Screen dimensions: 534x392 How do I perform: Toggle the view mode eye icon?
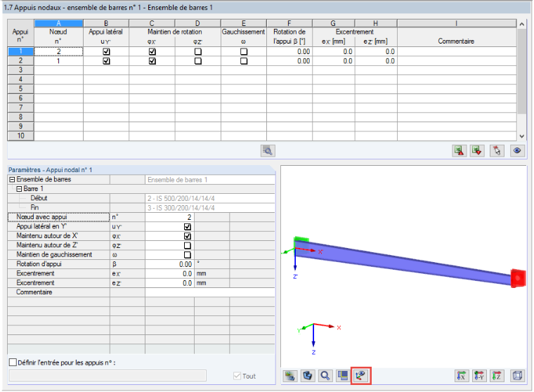pyautogui.click(x=517, y=150)
